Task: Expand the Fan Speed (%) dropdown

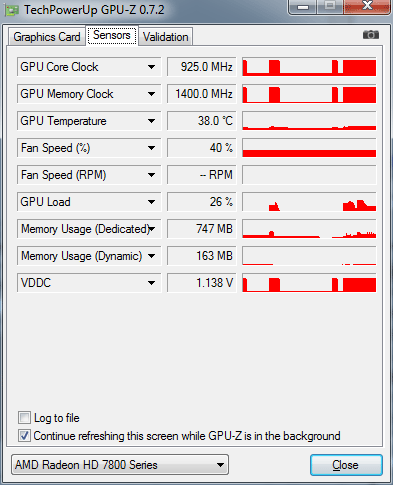Action: pyautogui.click(x=151, y=148)
